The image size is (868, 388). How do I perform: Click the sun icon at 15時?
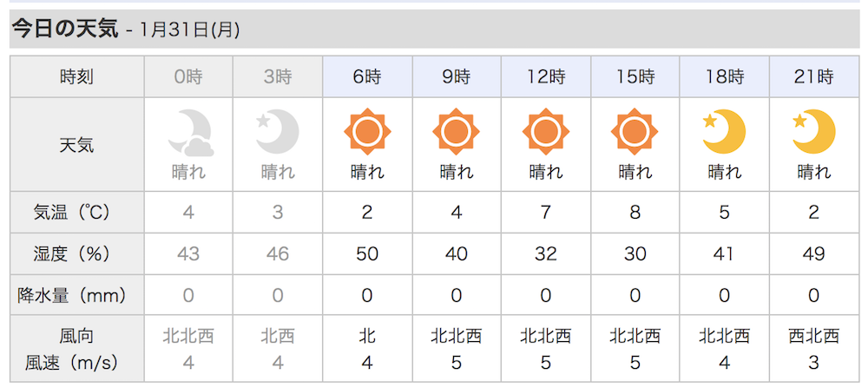(635, 132)
